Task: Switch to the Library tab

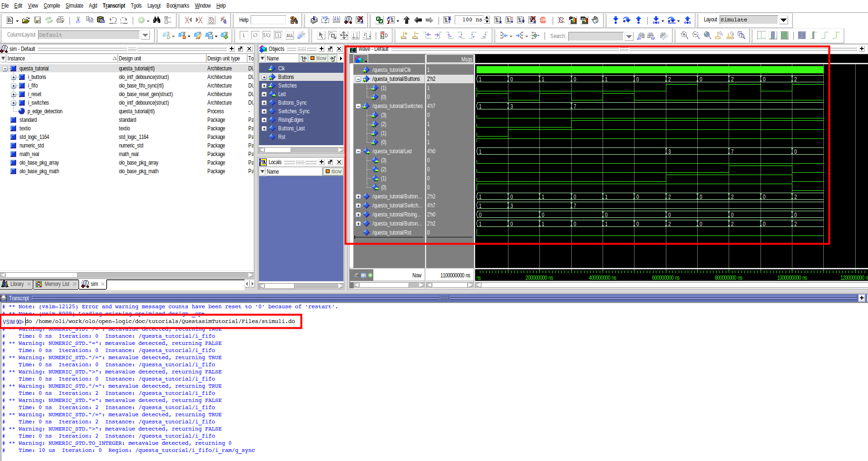Action: 16,284
